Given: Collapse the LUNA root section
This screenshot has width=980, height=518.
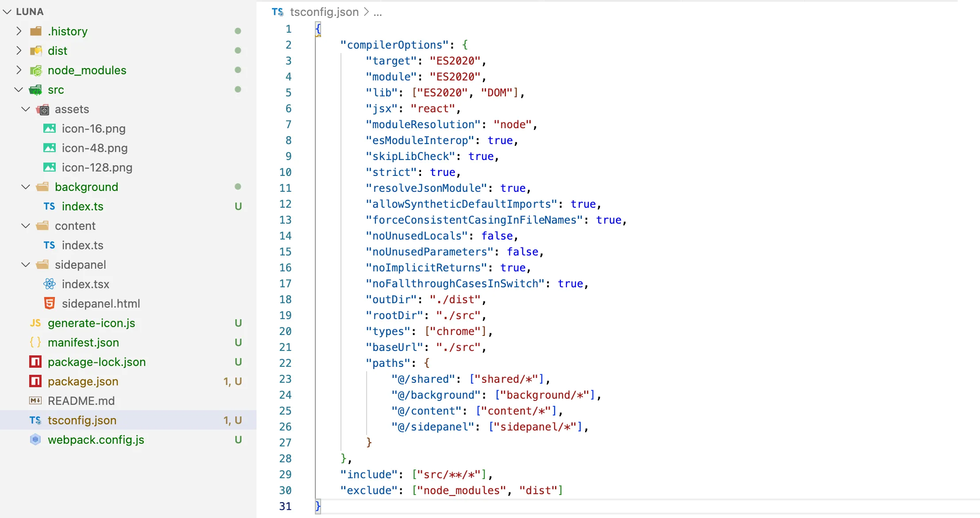Looking at the screenshot, I should pos(7,11).
